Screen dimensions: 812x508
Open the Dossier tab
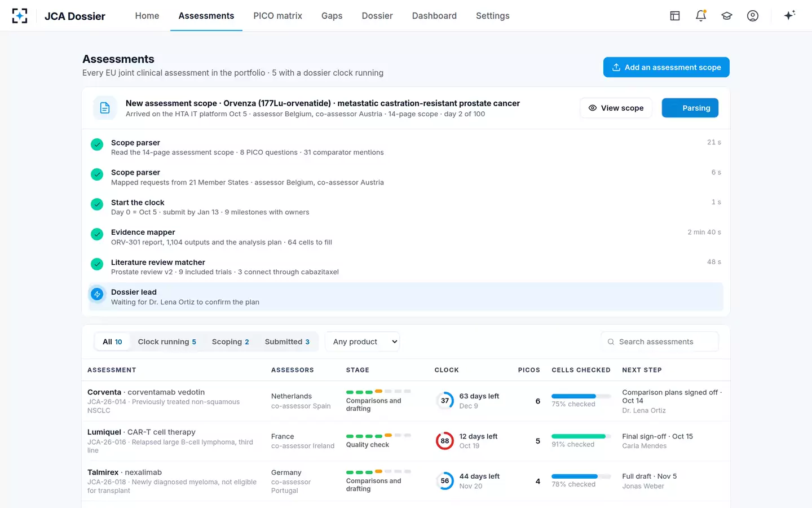(377, 16)
